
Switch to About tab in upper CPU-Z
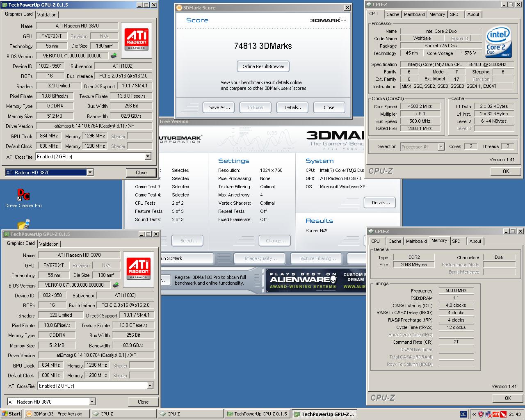click(x=473, y=14)
